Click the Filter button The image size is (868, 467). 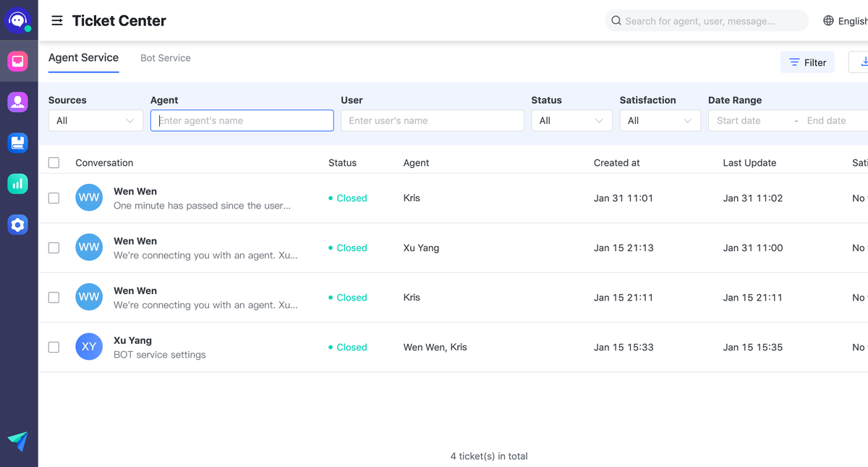[x=807, y=62]
